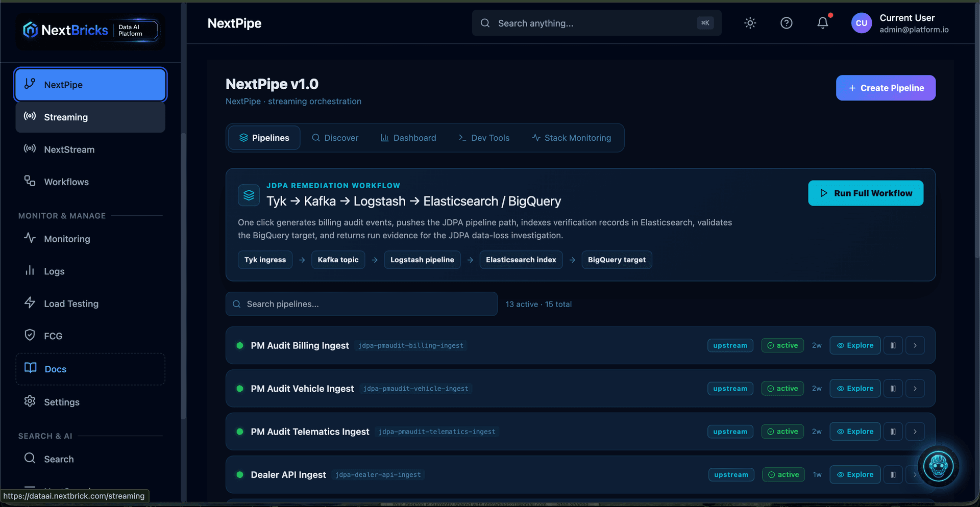Switch to the Dashboard tab

pos(408,138)
